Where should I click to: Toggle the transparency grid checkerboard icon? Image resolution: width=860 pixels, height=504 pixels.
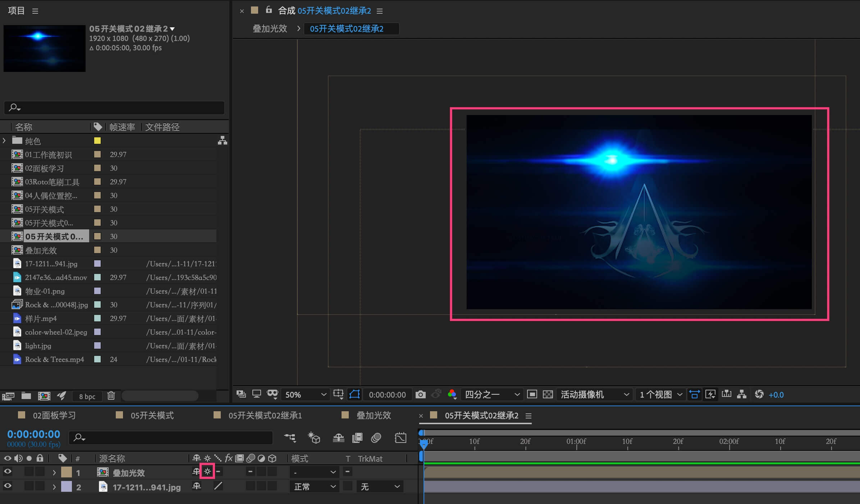[548, 395]
